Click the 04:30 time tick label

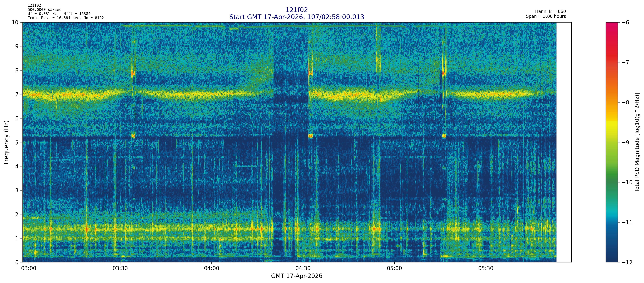point(303,269)
